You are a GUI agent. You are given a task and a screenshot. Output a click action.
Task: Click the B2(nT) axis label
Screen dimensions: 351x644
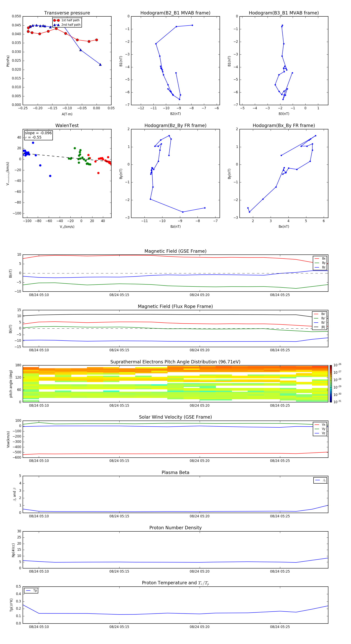[x=175, y=114]
